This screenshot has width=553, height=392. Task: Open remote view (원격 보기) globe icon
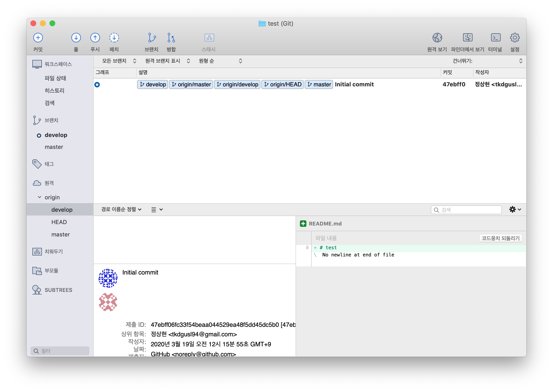437,38
